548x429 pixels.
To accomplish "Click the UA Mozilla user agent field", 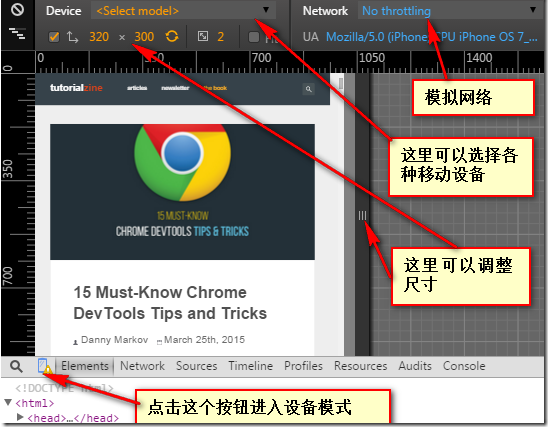I will [x=432, y=37].
